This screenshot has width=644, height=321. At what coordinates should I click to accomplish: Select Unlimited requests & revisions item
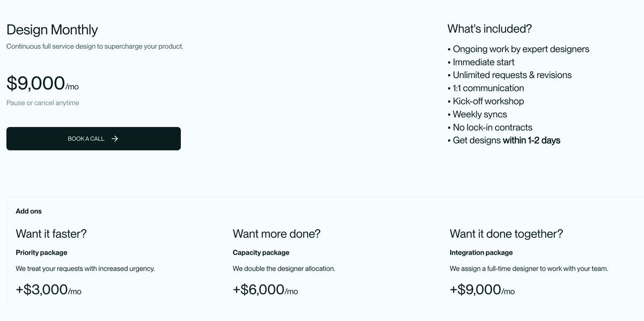[x=512, y=75]
